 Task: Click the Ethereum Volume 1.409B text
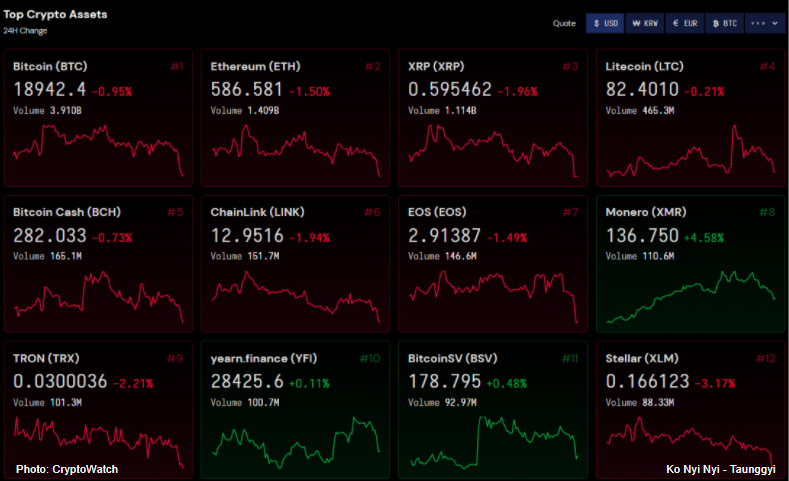coord(245,111)
